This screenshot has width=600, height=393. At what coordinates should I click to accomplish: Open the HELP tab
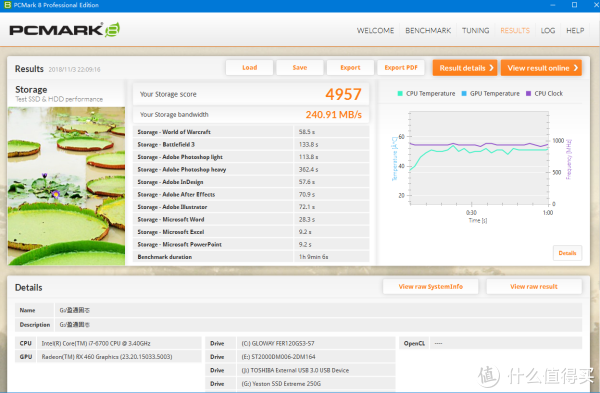[575, 31]
